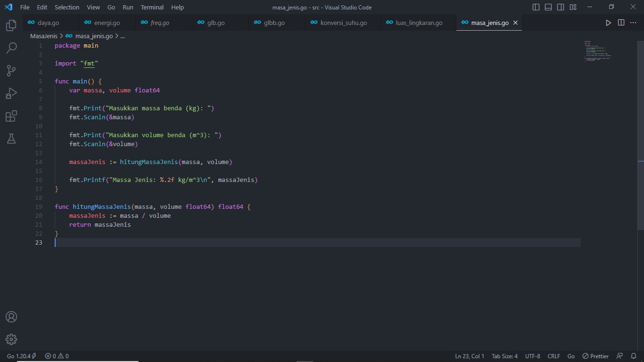Toggle the Primary Side Bar layout icon
Image resolution: width=644 pixels, height=362 pixels.
(536, 7)
